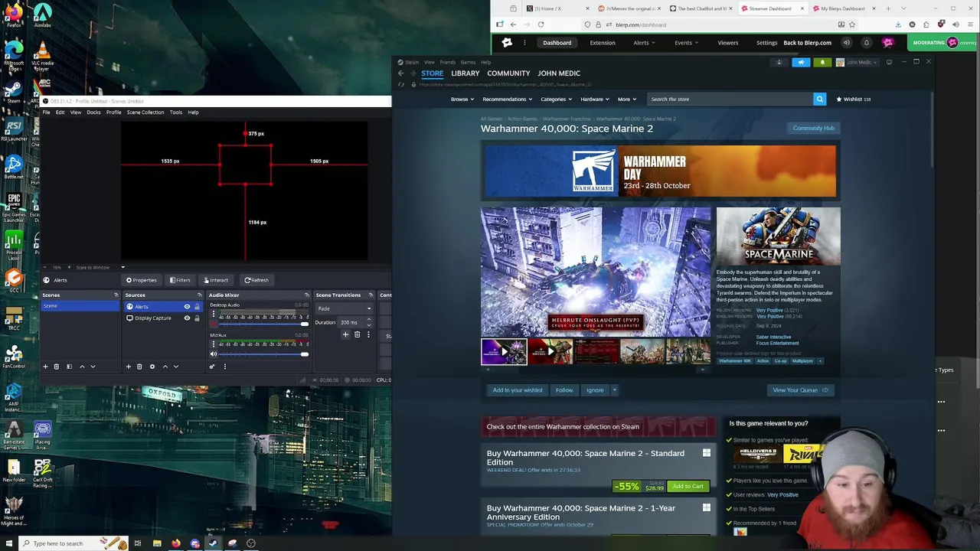The image size is (980, 551).
Task: Switch to the Steam COMMUNITY tab
Action: coord(508,73)
